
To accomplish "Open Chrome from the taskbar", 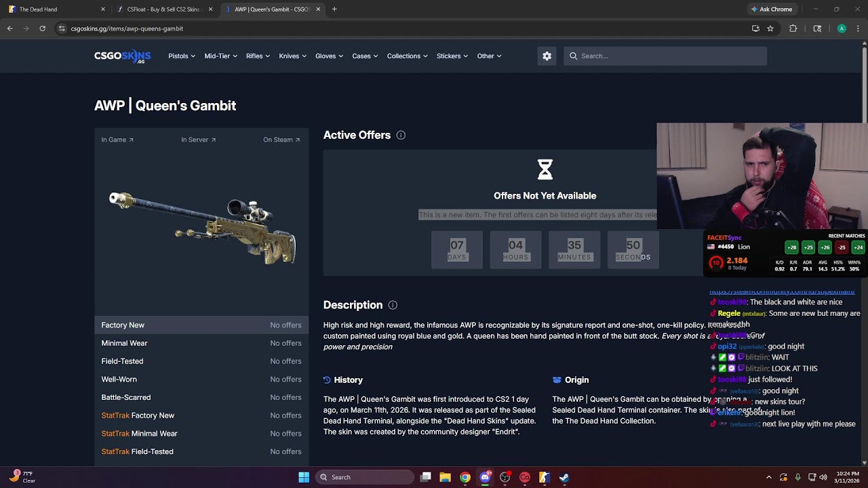I will [x=465, y=477].
